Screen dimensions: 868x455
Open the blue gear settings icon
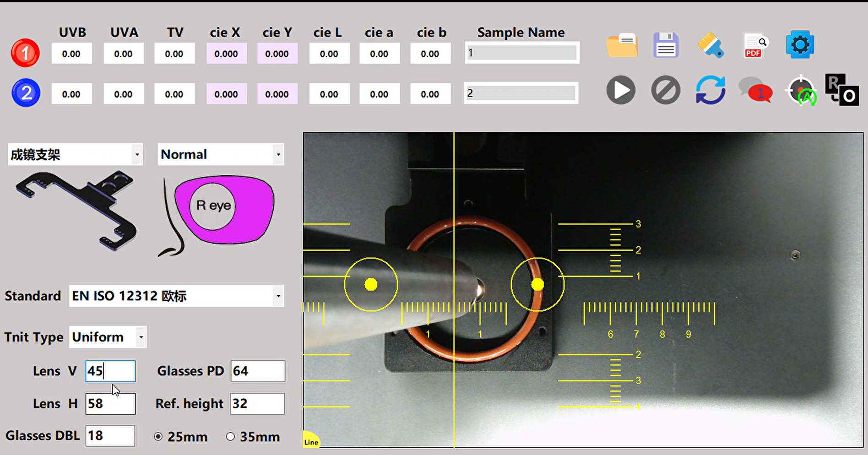[800, 44]
